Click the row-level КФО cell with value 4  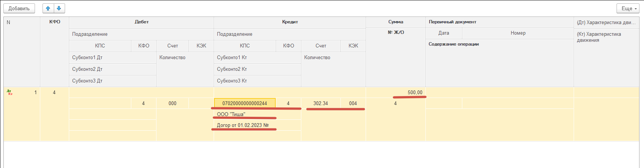point(54,93)
